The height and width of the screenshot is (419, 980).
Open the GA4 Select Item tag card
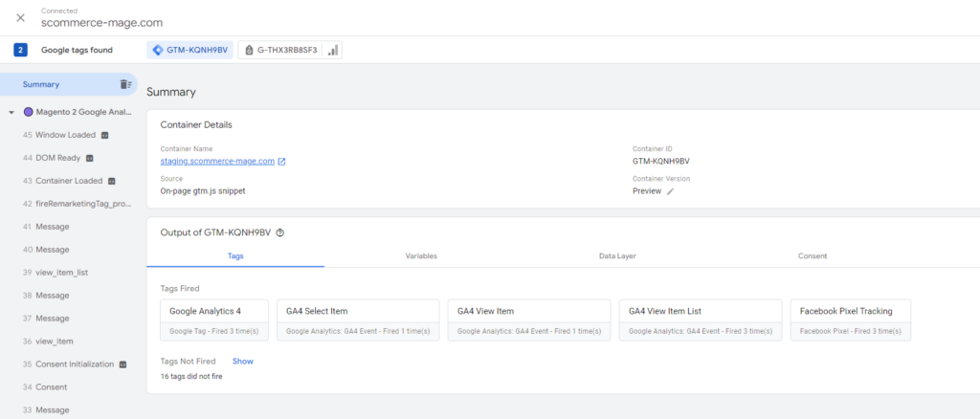click(357, 320)
